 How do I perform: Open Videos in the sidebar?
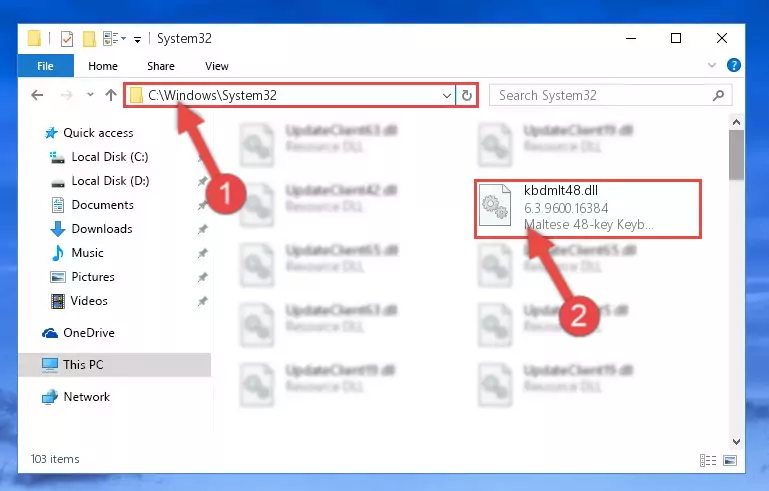(x=89, y=301)
